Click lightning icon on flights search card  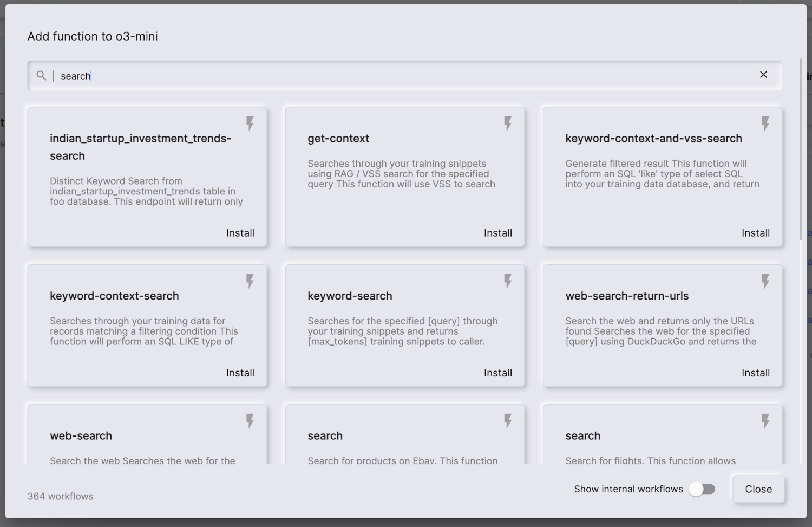[765, 421]
